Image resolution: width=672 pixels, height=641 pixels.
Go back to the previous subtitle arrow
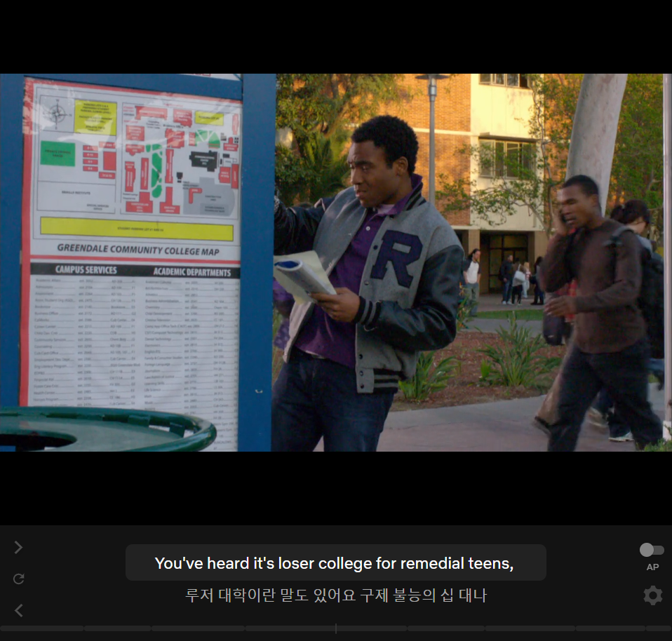click(x=18, y=611)
